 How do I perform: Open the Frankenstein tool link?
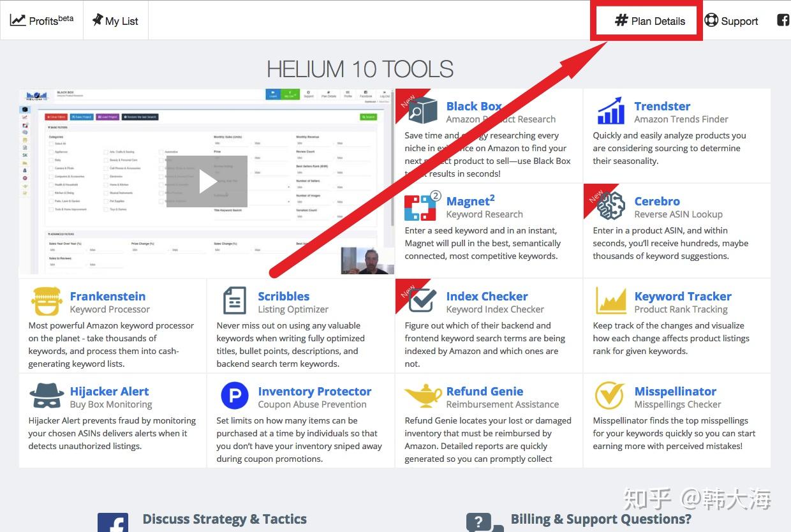[x=108, y=296]
